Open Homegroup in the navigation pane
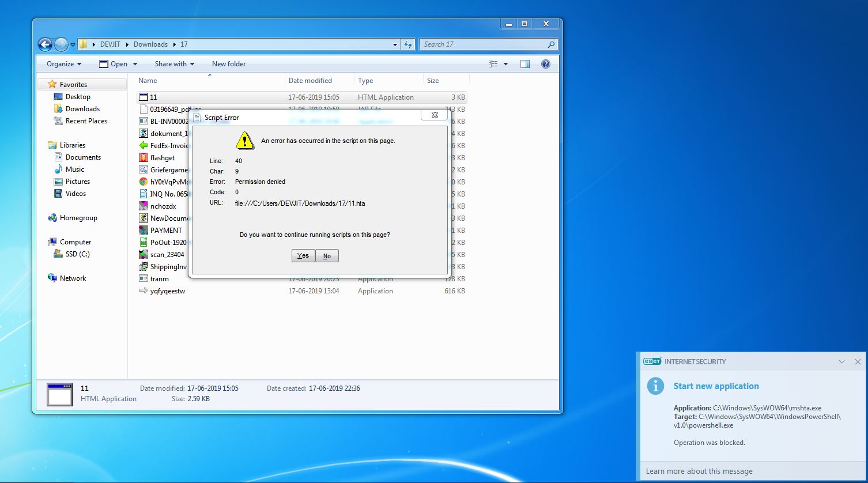This screenshot has height=483, width=868. pyautogui.click(x=78, y=218)
